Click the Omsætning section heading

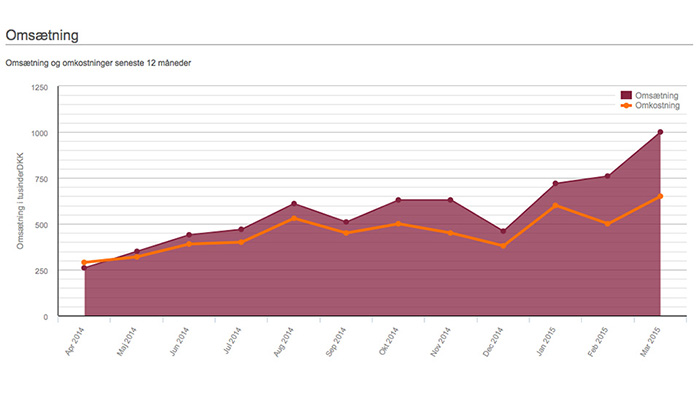click(42, 35)
